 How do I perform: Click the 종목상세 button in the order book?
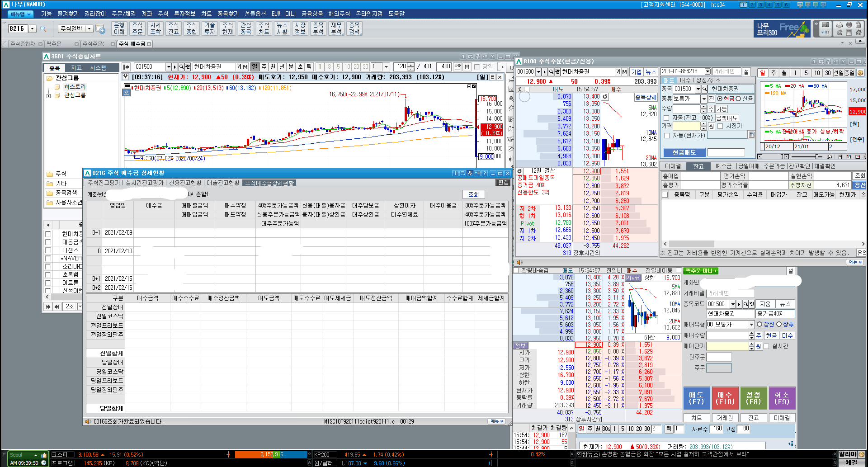tap(646, 97)
